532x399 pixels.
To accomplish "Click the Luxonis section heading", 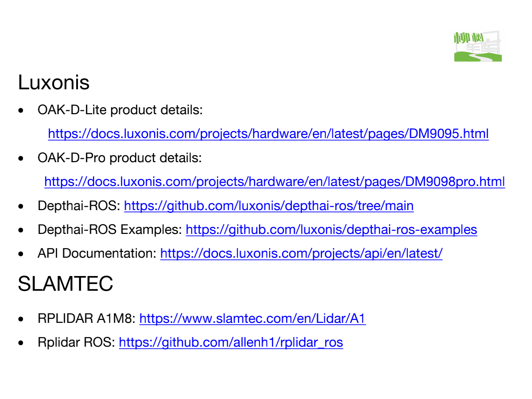I will pos(54,82).
